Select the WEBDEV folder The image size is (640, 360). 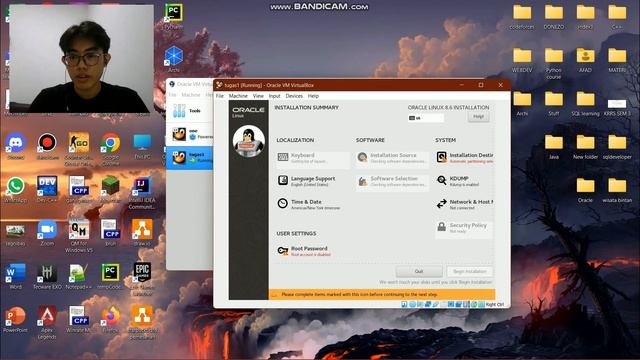pos(522,60)
